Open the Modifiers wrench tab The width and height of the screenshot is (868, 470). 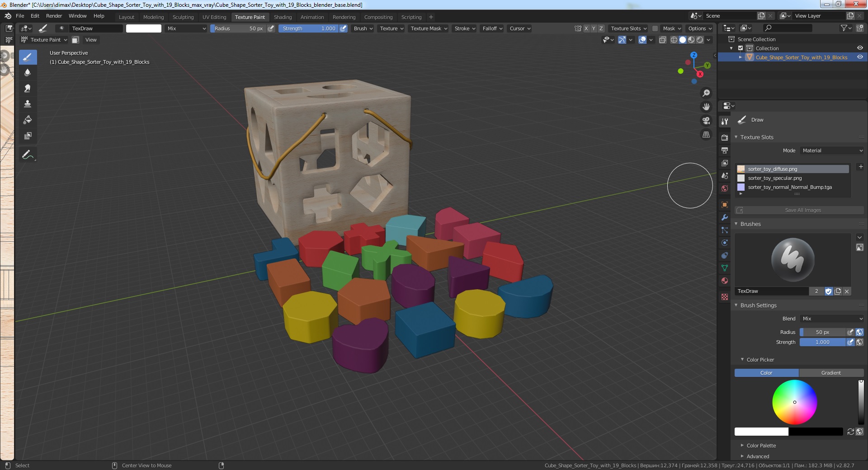click(725, 217)
